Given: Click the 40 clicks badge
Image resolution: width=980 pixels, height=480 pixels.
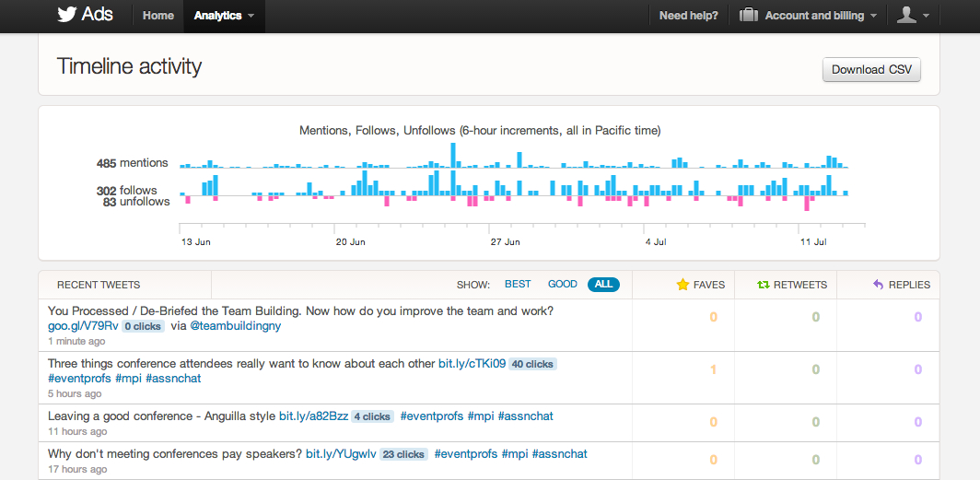Looking at the screenshot, I should pos(532,364).
